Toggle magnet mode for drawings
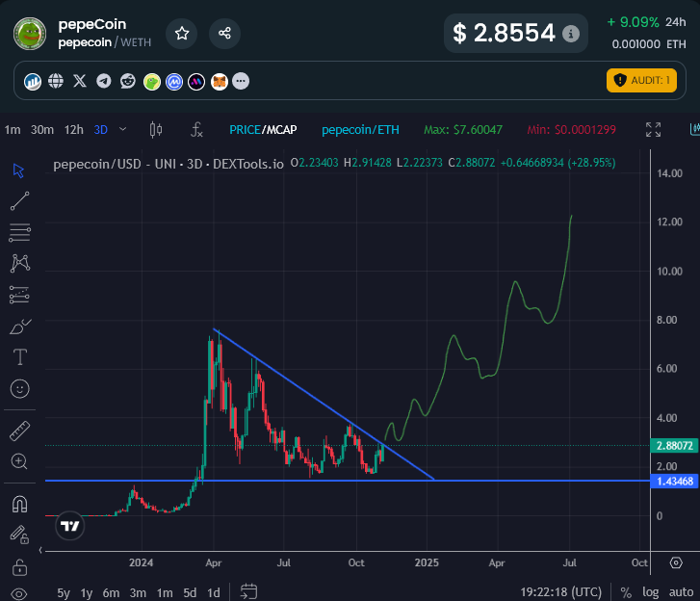 click(x=19, y=504)
